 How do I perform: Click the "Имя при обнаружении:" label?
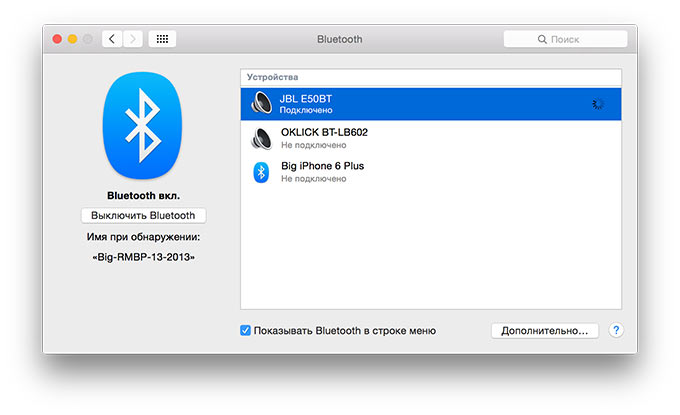click(x=144, y=237)
